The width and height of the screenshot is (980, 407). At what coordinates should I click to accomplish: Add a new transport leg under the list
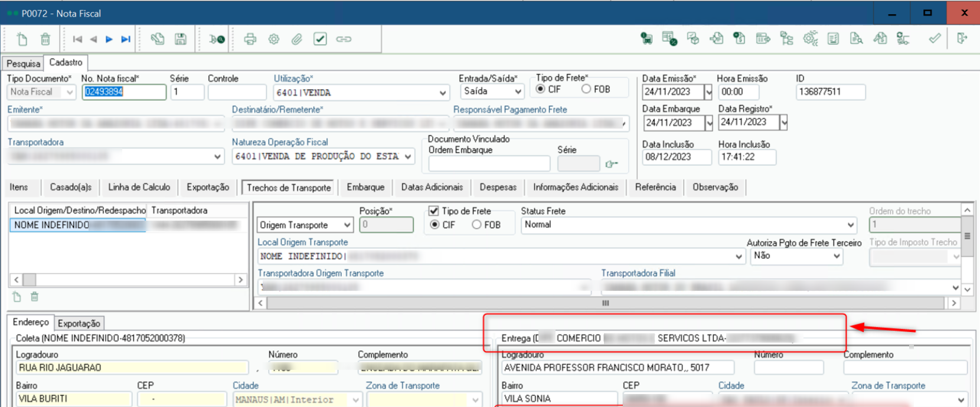pos(17,297)
